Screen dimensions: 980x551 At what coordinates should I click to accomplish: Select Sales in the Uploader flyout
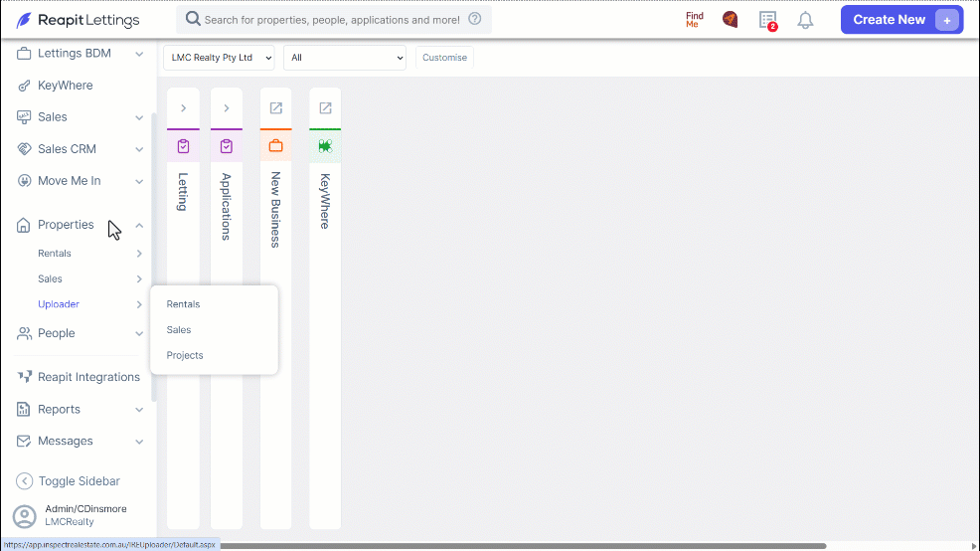(179, 329)
